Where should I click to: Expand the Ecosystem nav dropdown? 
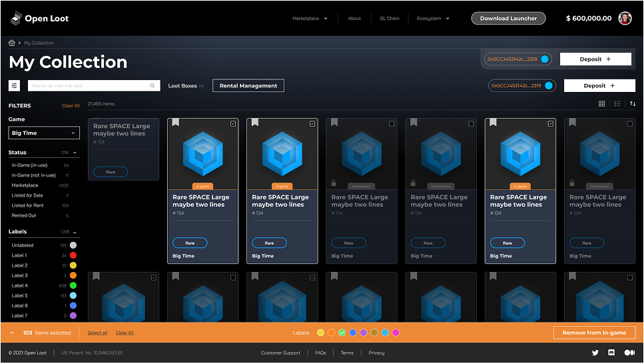(x=433, y=19)
